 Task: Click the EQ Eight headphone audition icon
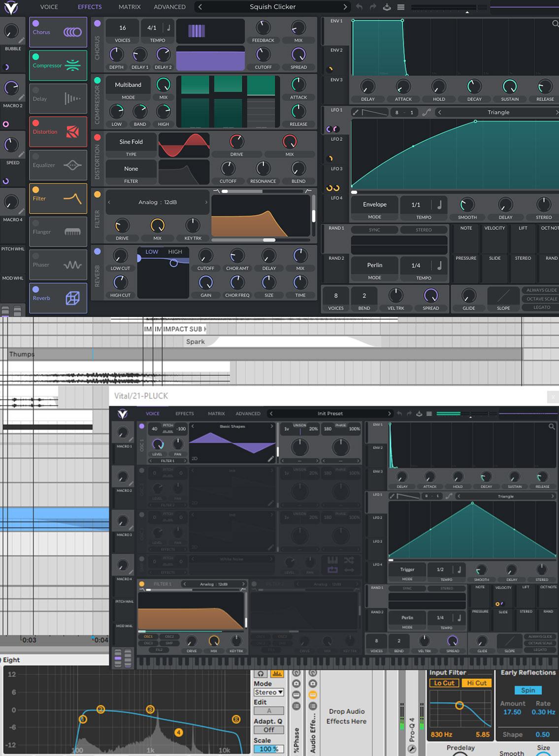(x=261, y=674)
